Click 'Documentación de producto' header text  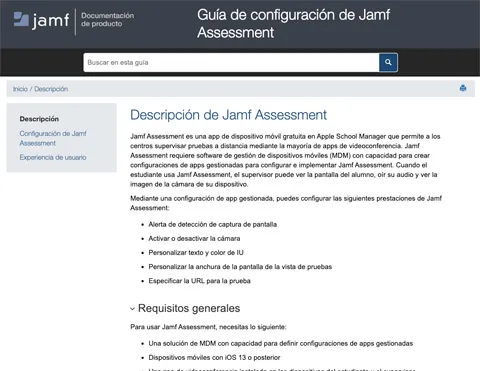(107, 20)
